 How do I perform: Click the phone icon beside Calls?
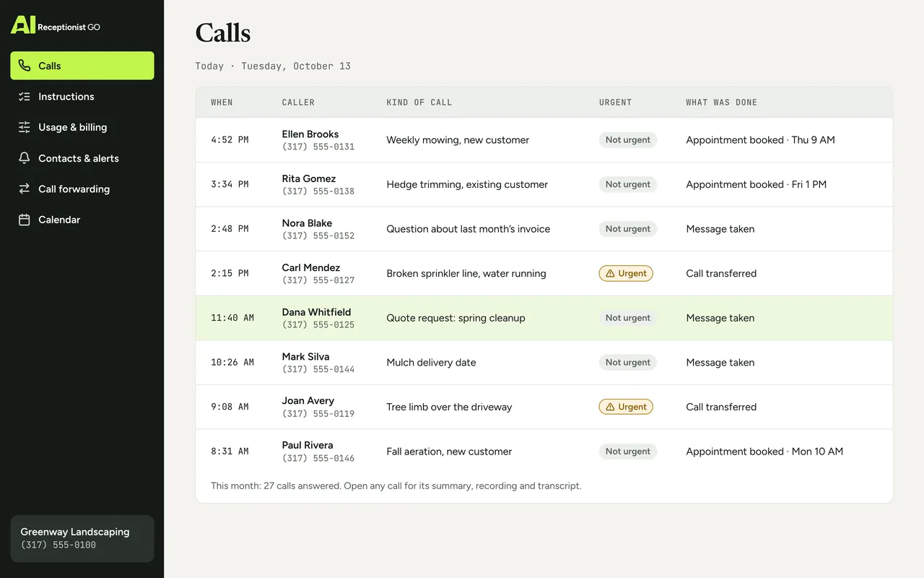coord(25,66)
